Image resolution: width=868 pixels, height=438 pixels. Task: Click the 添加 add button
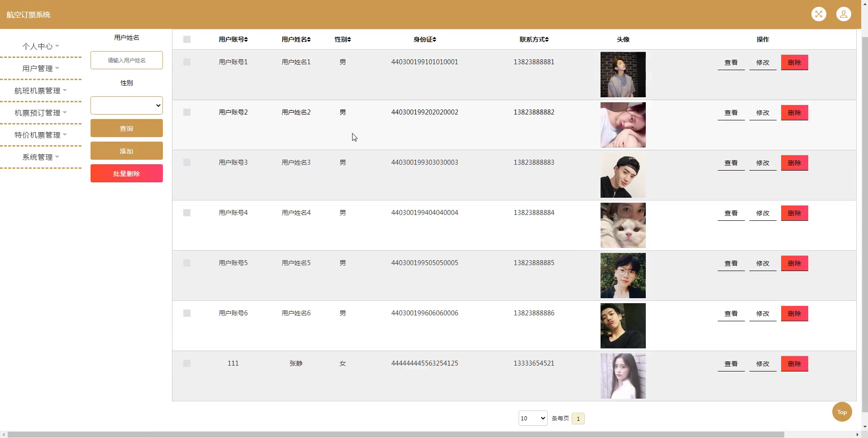point(127,151)
